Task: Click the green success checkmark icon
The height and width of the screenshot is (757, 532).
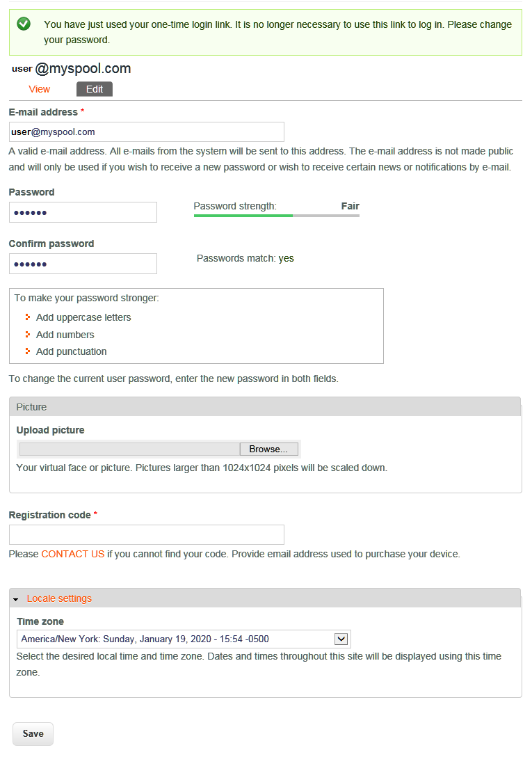Action: 24,24
